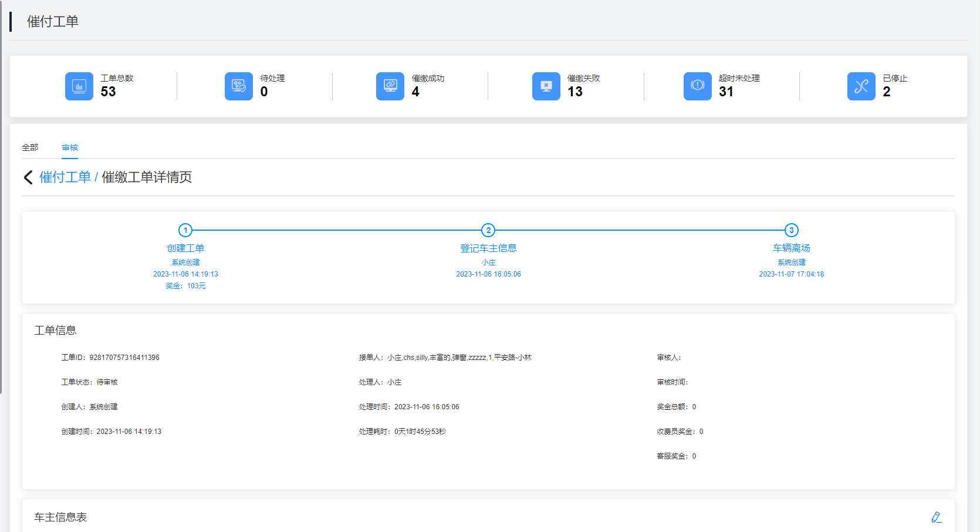
Task: Click the 超时未处理 count 31
Action: (x=726, y=92)
